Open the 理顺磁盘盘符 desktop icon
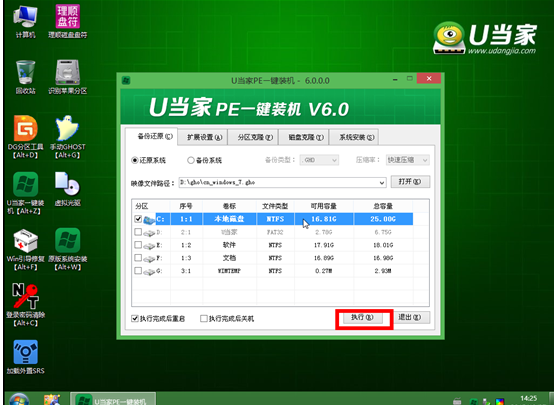This screenshot has height=405, width=554. pos(67,21)
